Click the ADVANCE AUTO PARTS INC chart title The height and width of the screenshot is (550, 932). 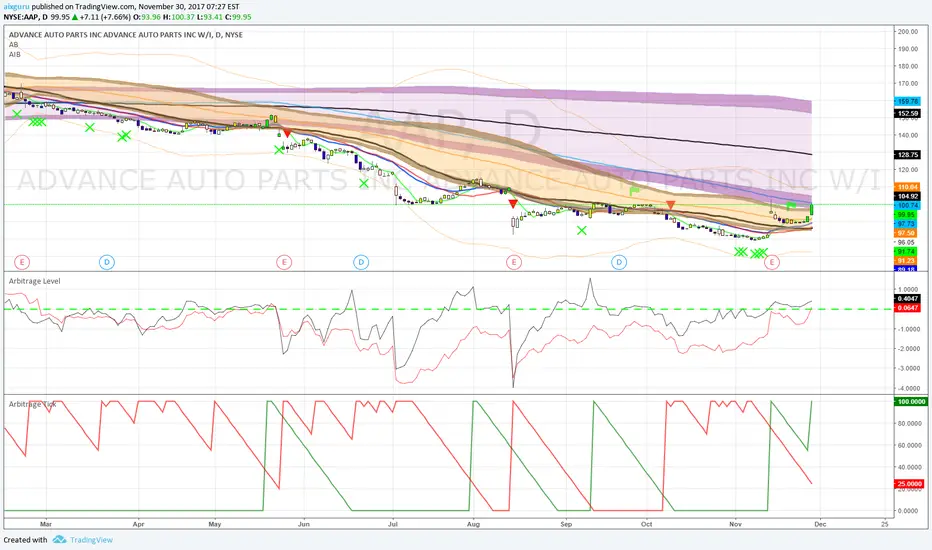[x=125, y=34]
